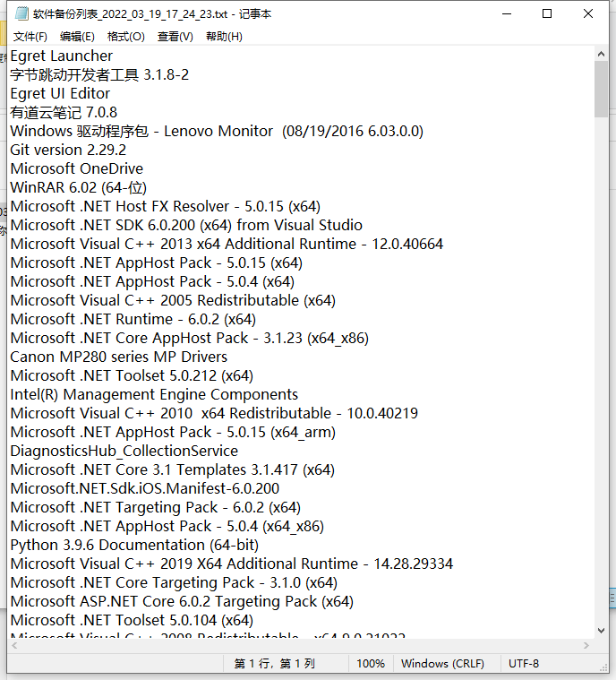Viewport: 616px width, 680px height.
Task: Click the vertical scrollbar down arrow
Action: point(601,631)
